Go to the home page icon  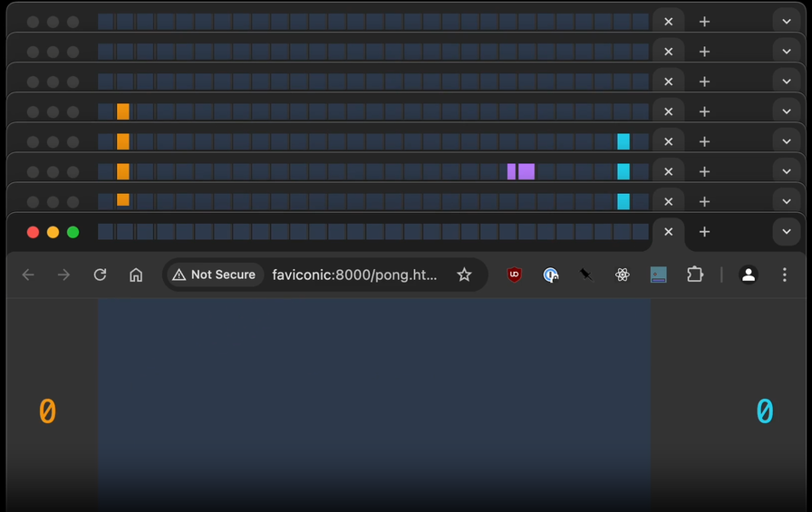(136, 275)
